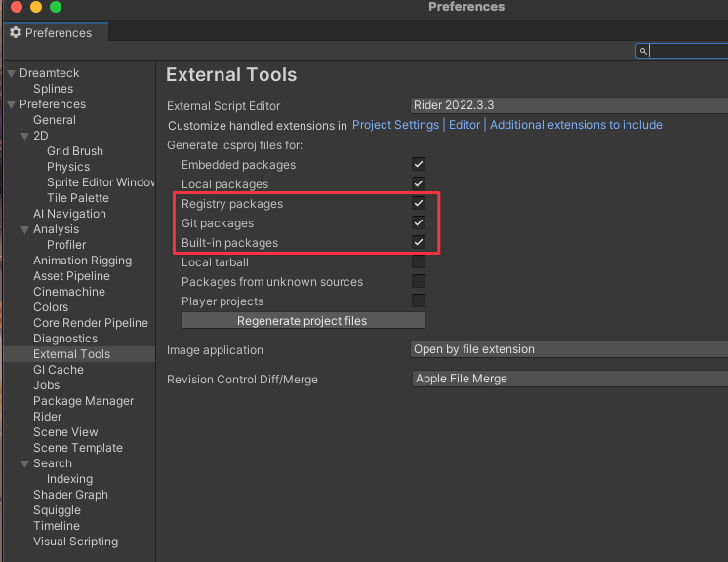
Task: Collapse the Analysis tree group
Action: [x=24, y=229]
